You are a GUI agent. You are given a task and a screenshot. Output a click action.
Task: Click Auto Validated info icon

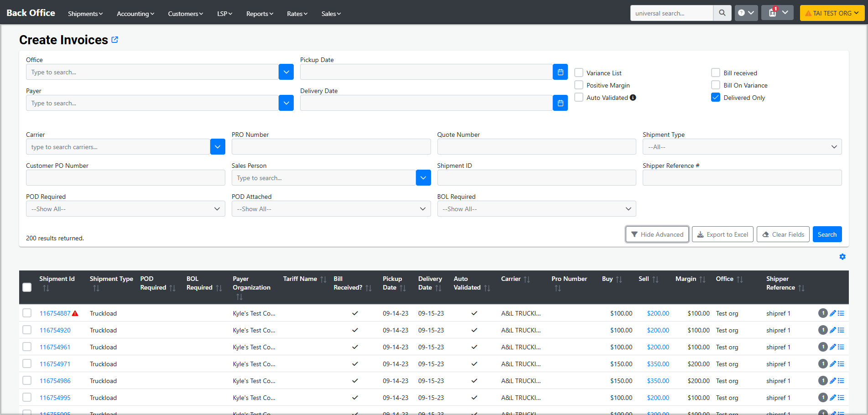[633, 98]
